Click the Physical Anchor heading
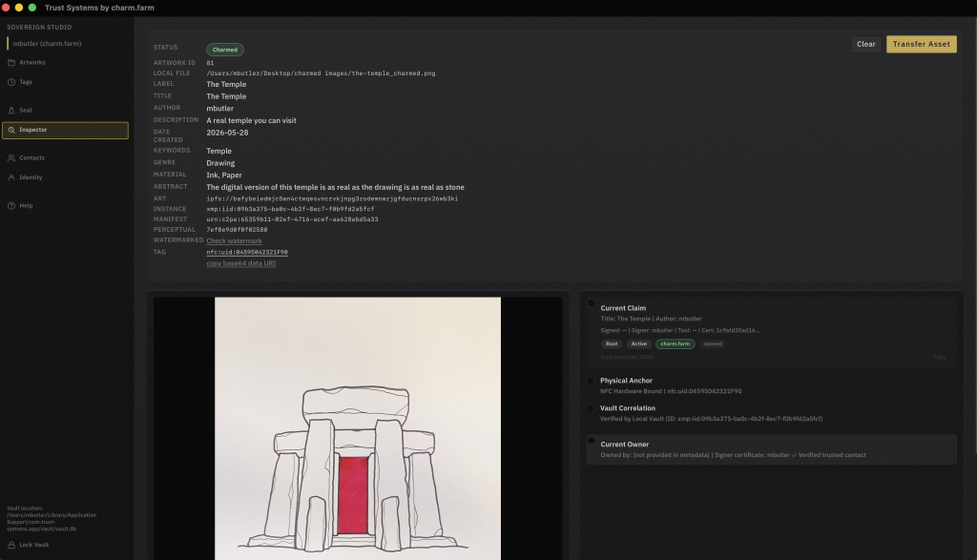Viewport: 977px width, 560px height. point(626,381)
